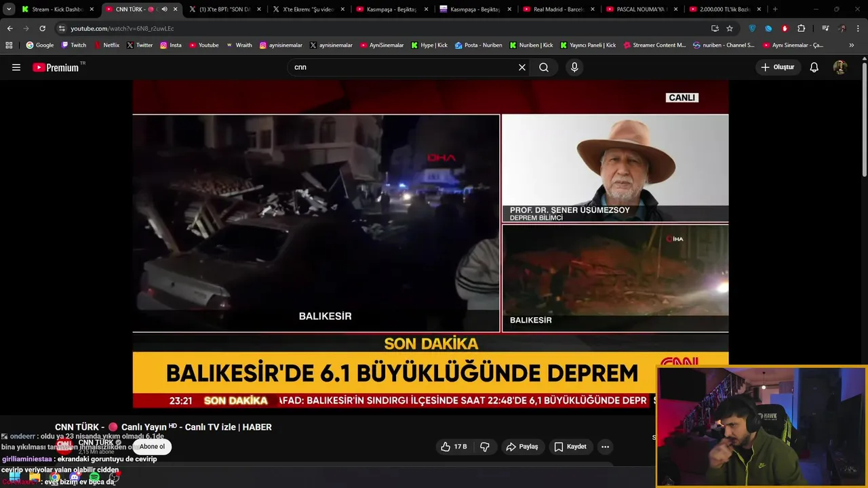Open a new browser tab

point(775,9)
